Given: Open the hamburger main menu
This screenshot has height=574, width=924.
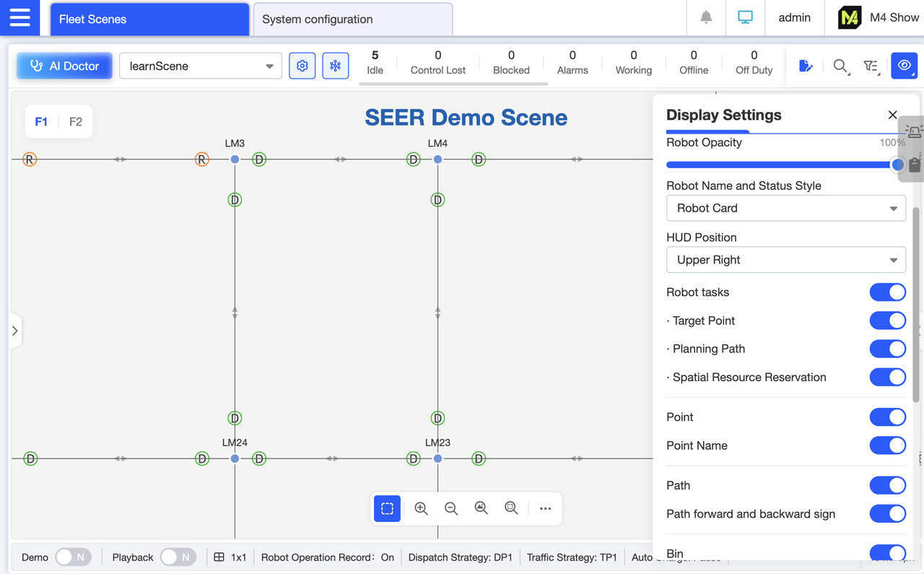Looking at the screenshot, I should (20, 17).
